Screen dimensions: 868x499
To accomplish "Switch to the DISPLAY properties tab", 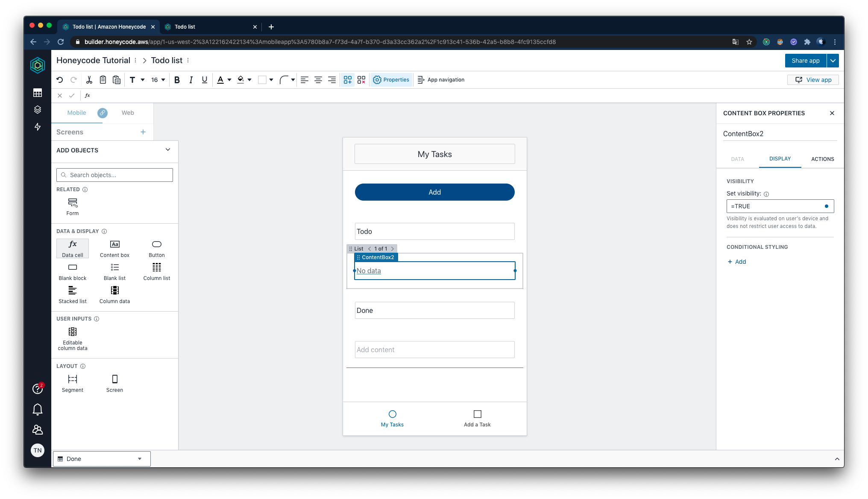I will coord(780,159).
